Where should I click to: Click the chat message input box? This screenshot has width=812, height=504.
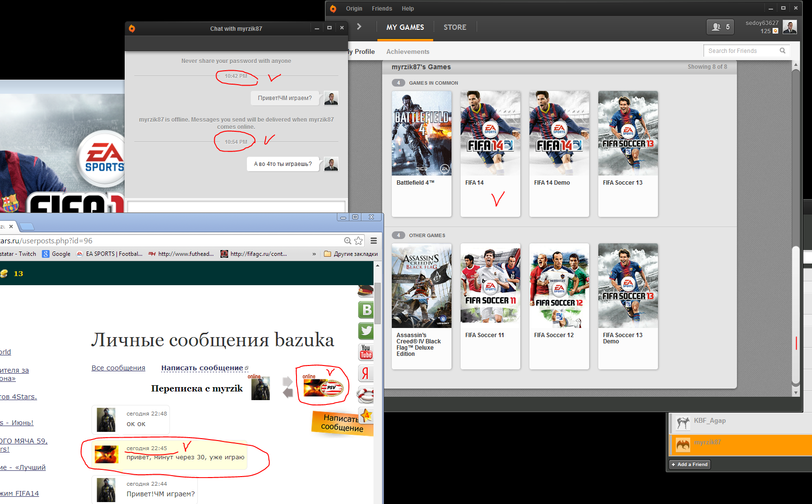(236, 207)
